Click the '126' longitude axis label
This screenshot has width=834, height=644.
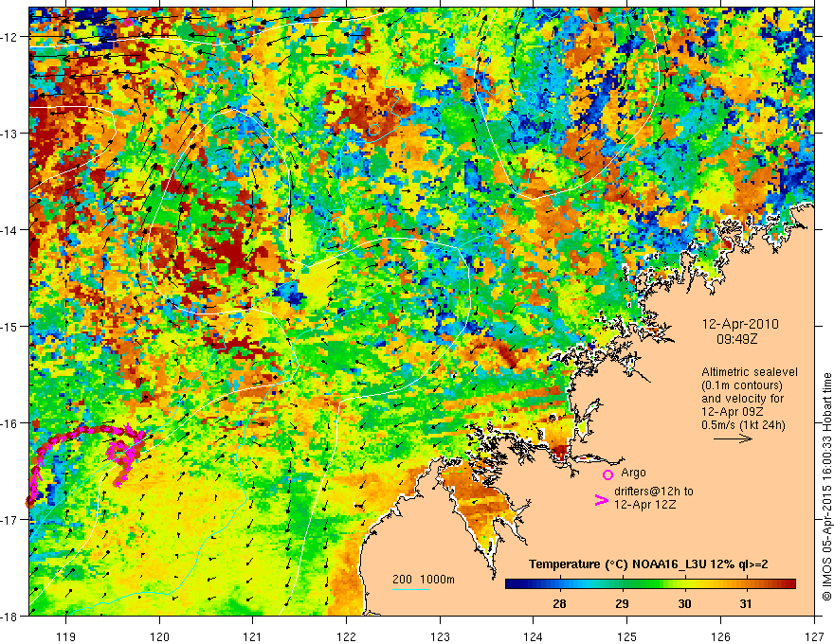720,637
